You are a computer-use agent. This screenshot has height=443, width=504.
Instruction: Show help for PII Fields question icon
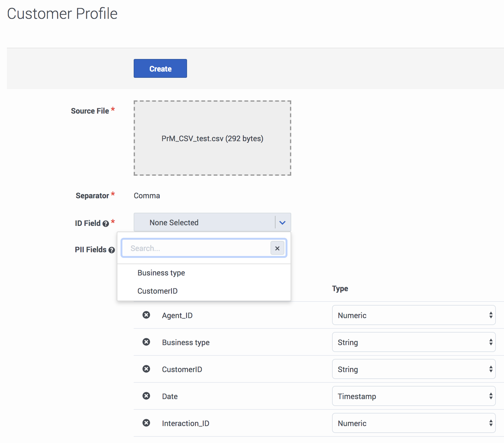pyautogui.click(x=112, y=250)
